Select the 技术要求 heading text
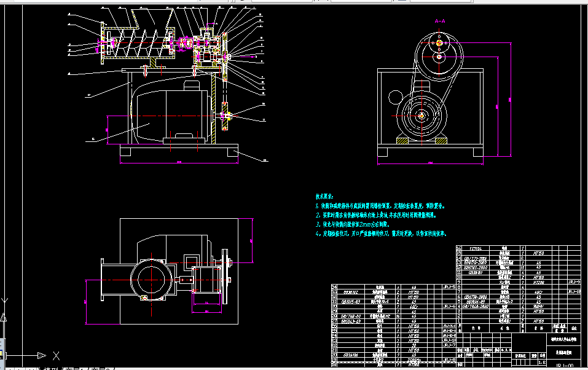 coord(324,196)
